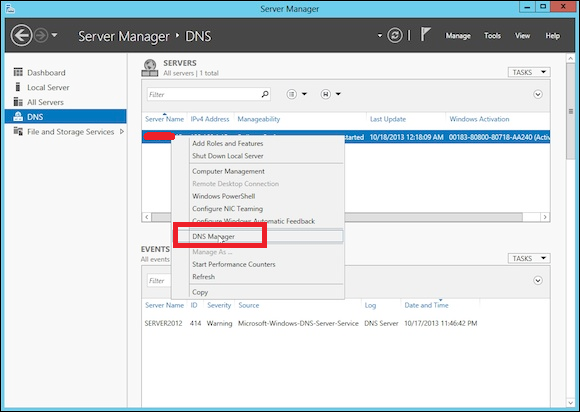Select Local Server in sidebar
Image resolution: width=580 pixels, height=412 pixels.
[x=48, y=87]
